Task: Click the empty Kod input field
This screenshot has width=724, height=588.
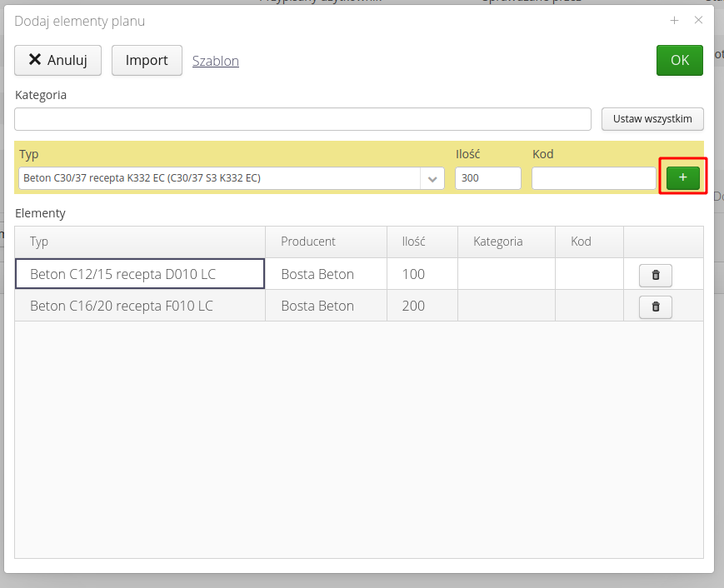Action: 593,178
